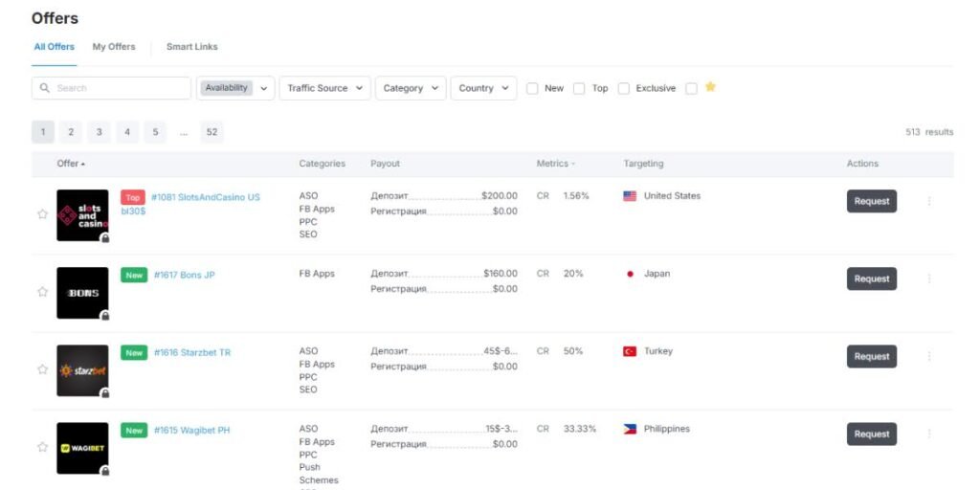Go to page 2 of results
The height and width of the screenshot is (490, 980).
pyautogui.click(x=71, y=132)
